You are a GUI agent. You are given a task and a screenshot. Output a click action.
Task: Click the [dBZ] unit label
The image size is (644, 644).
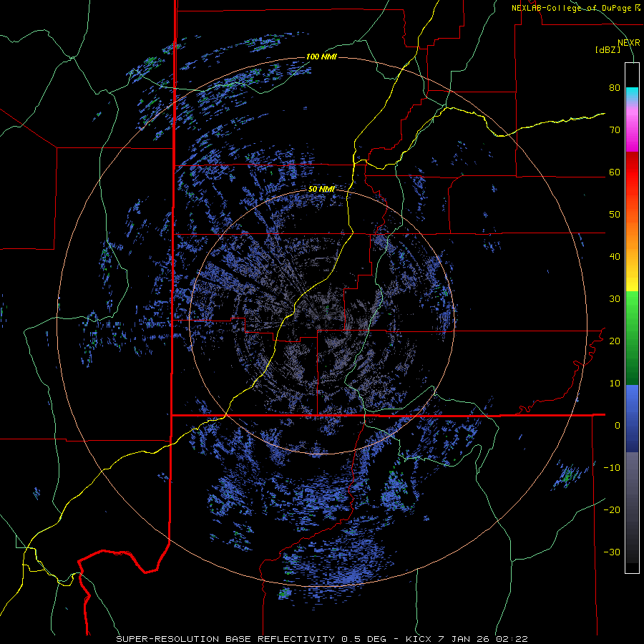coord(608,50)
